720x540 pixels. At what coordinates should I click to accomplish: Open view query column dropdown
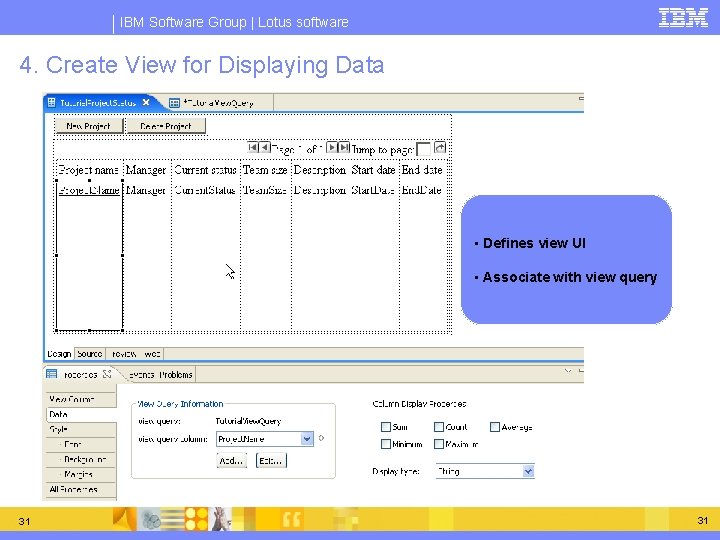coord(307,439)
